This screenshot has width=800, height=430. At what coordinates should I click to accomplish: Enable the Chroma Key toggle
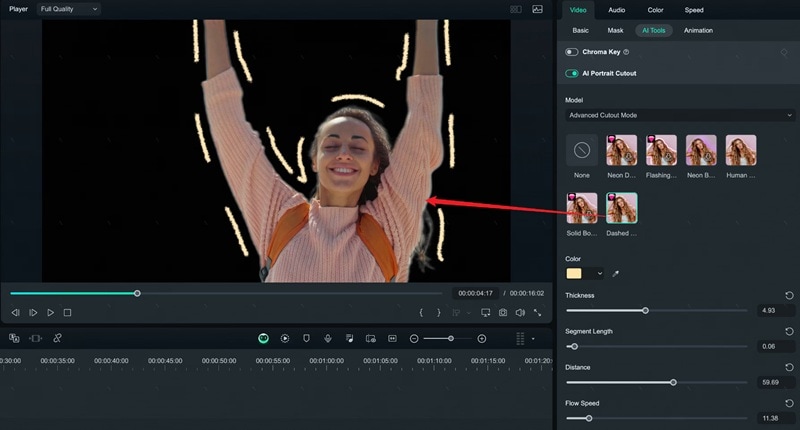(x=571, y=52)
